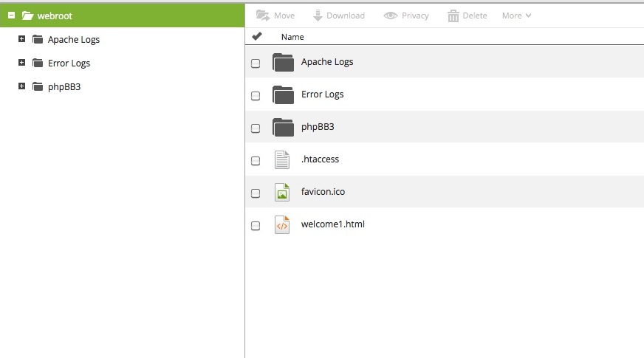Screen dimensions: 644x358
Task: Check the Error Logs row checkbox
Action: [x=256, y=96]
